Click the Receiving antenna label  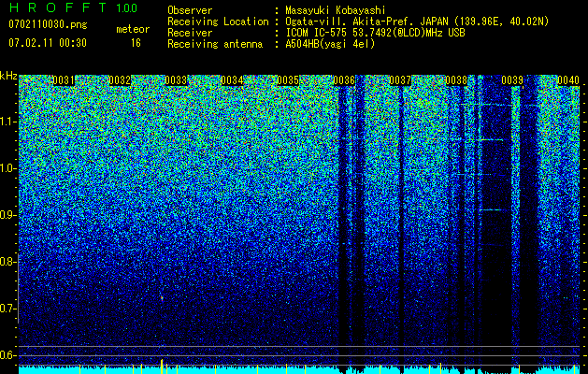tap(215, 44)
